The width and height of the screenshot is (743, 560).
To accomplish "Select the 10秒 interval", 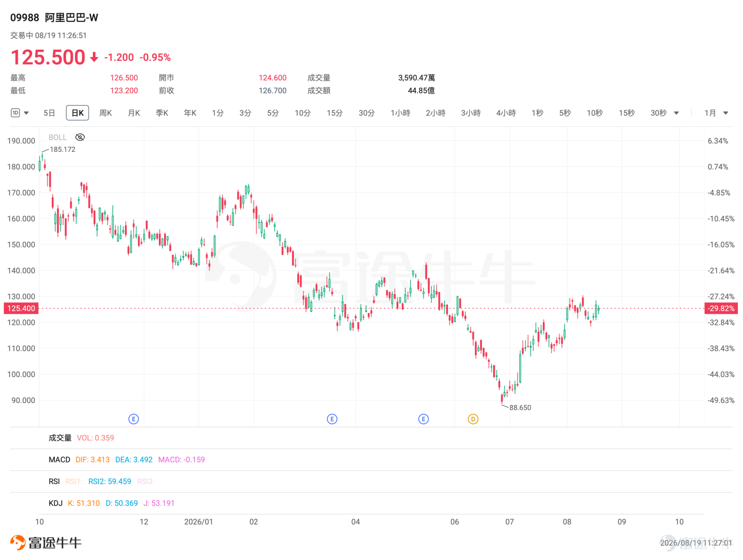I will tap(594, 113).
